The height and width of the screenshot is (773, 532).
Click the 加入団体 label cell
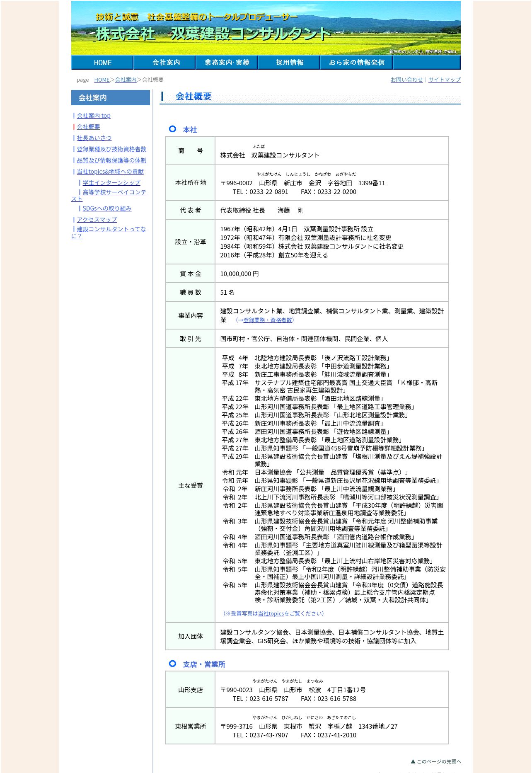click(191, 637)
